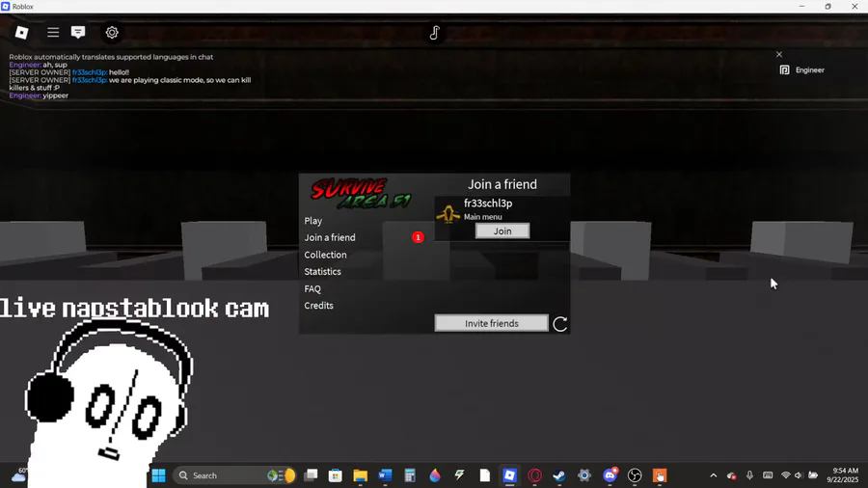Open Steam from taskbar
This screenshot has width=868, height=488.
coord(559,475)
